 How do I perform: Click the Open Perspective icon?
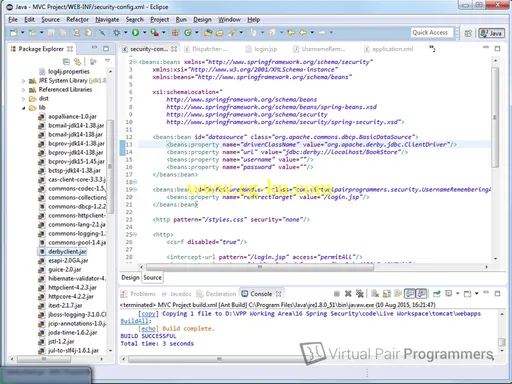click(x=468, y=33)
